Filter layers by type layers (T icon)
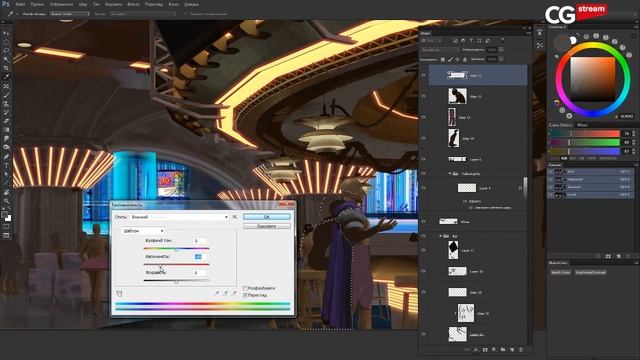The width and height of the screenshot is (640, 360). (471, 40)
